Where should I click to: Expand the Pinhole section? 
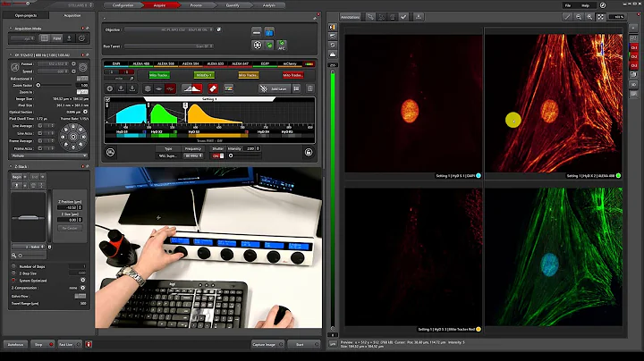click(48, 155)
